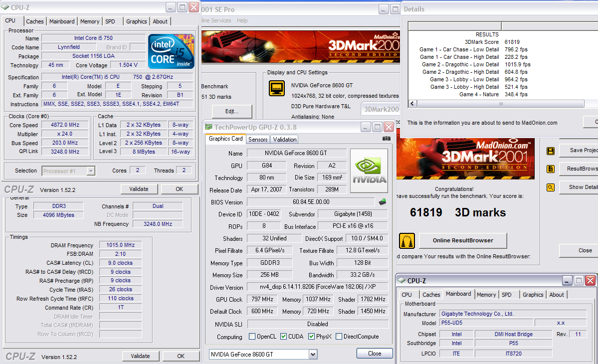
Task: Open the NVIDIA GeForce 8600 GT card dropdown
Action: (x=313, y=355)
